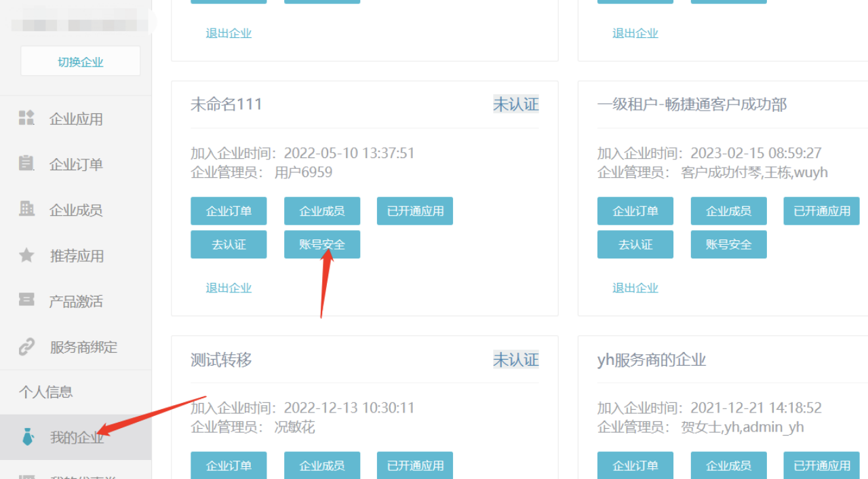Open 企业成员 in sidebar menu
Screen dimensions: 868x479
tap(76, 210)
